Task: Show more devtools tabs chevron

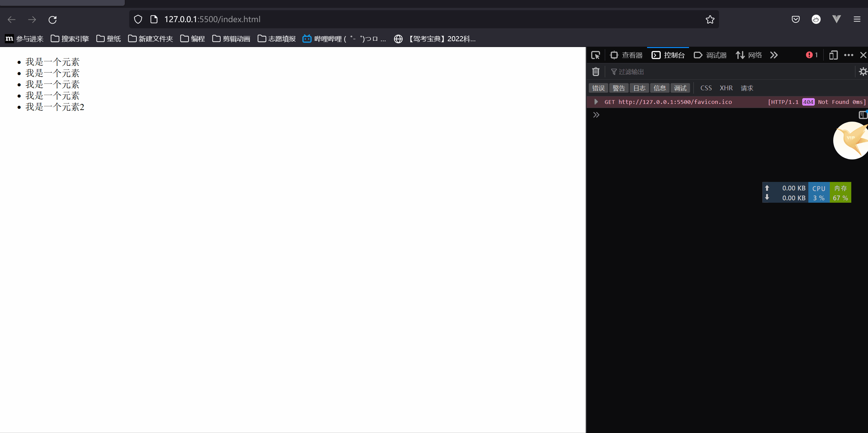Action: 774,55
